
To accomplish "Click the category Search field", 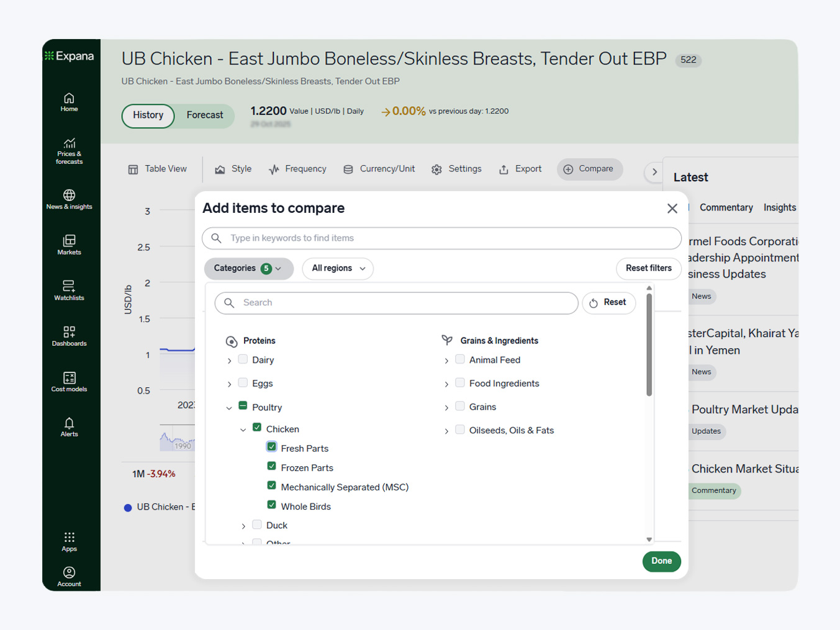I will (396, 303).
